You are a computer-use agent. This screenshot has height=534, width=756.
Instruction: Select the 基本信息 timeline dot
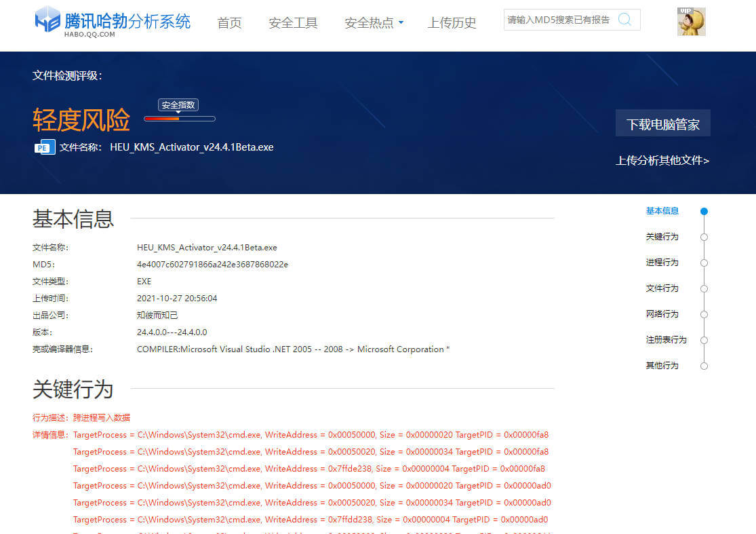coord(704,211)
